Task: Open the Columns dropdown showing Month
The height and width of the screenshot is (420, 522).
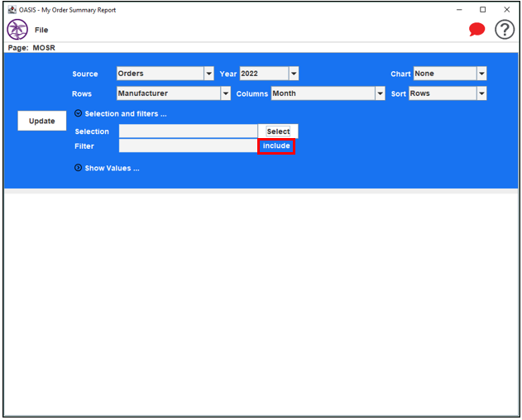Action: tap(328, 93)
